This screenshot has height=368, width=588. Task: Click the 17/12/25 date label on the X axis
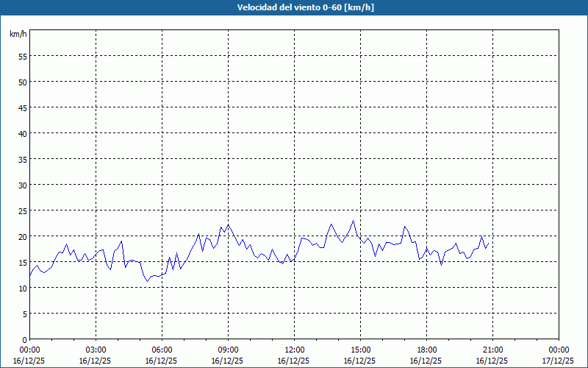[x=558, y=361]
